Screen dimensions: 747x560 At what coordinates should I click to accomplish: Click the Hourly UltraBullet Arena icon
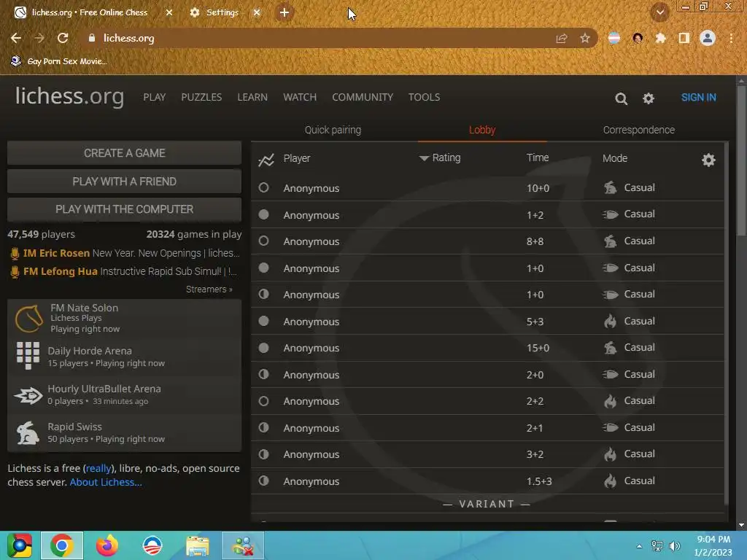pos(28,394)
